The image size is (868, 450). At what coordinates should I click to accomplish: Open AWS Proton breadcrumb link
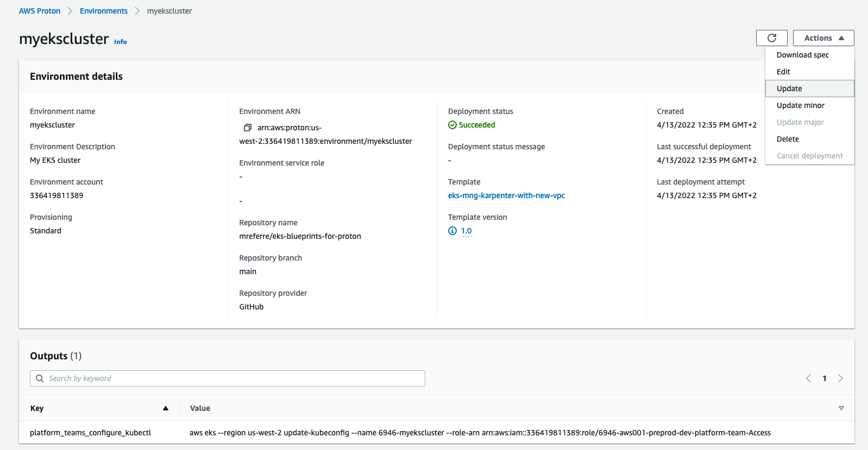[40, 11]
